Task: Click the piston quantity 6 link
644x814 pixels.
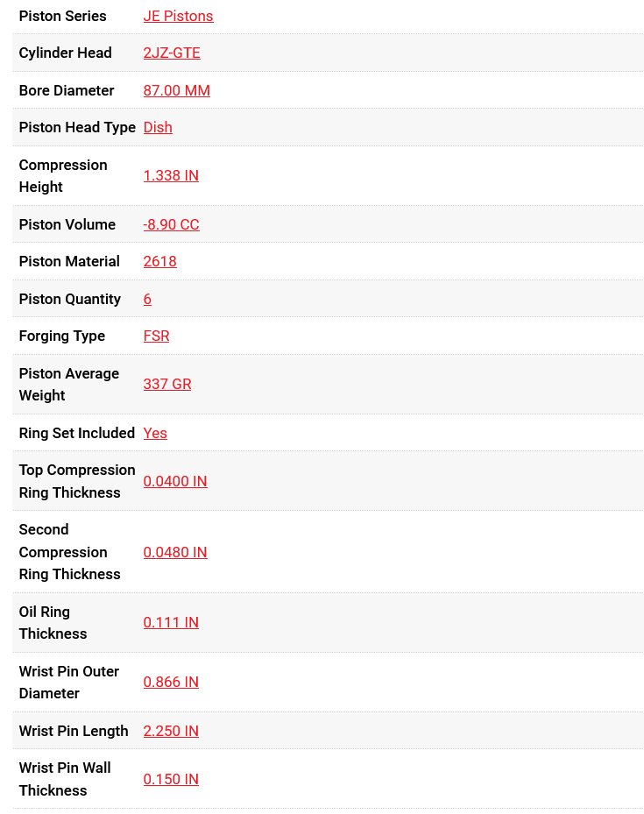Action: (x=147, y=299)
